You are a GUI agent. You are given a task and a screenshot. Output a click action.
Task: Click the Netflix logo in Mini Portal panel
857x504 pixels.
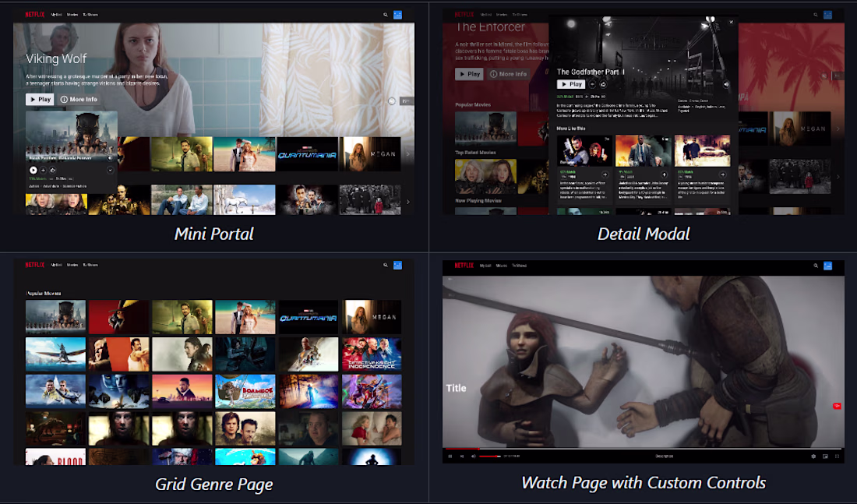[x=34, y=15]
